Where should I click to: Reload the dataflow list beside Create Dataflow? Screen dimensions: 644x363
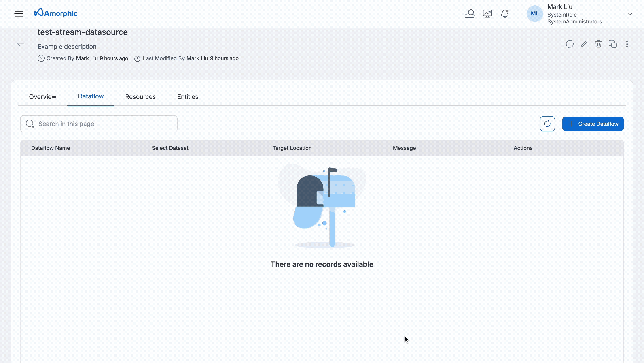tap(547, 124)
